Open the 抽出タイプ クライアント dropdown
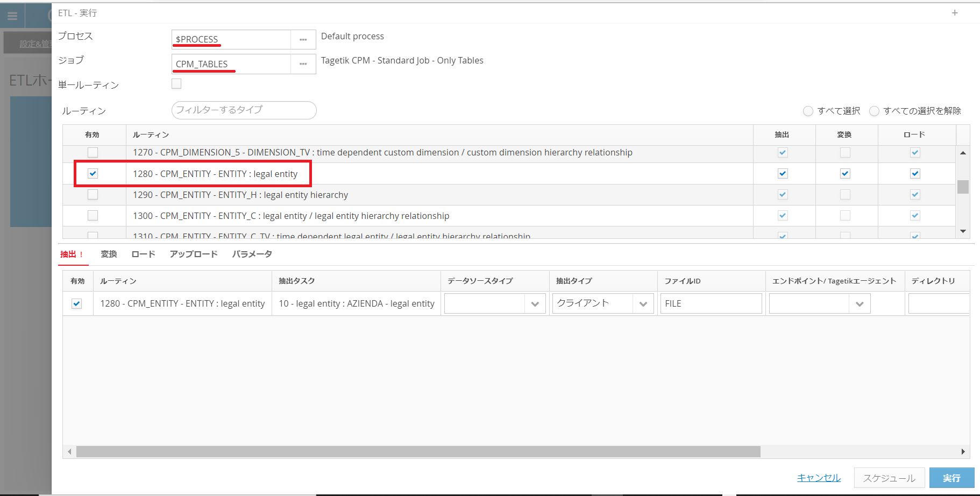 (643, 304)
